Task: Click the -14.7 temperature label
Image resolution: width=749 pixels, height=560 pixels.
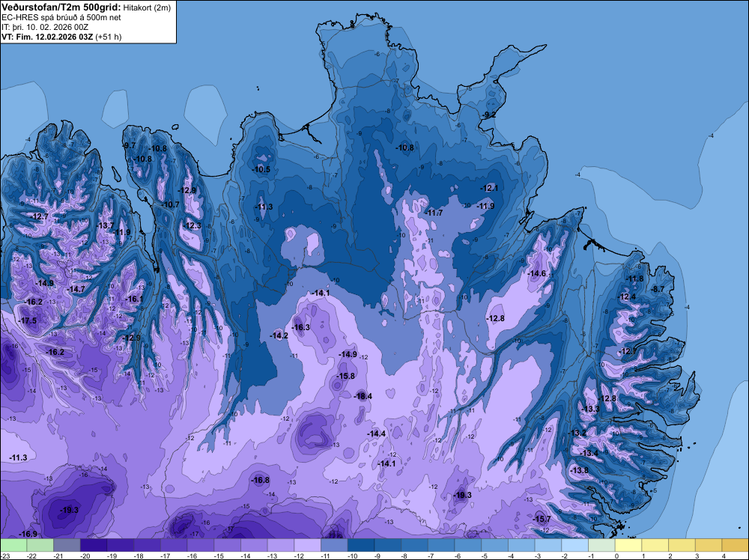Action: pyautogui.click(x=76, y=289)
